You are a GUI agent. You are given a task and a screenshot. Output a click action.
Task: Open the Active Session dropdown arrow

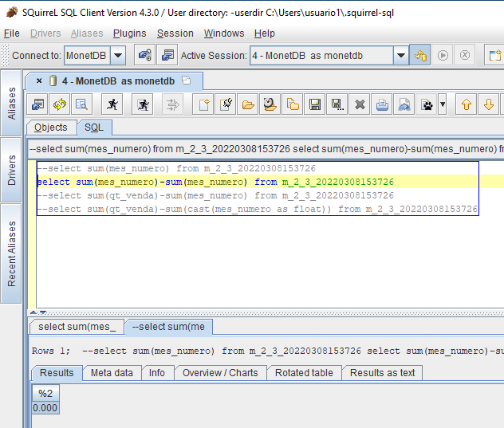401,55
